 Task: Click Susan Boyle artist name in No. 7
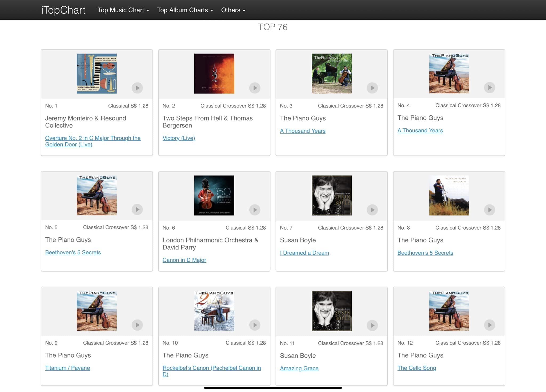click(x=298, y=240)
